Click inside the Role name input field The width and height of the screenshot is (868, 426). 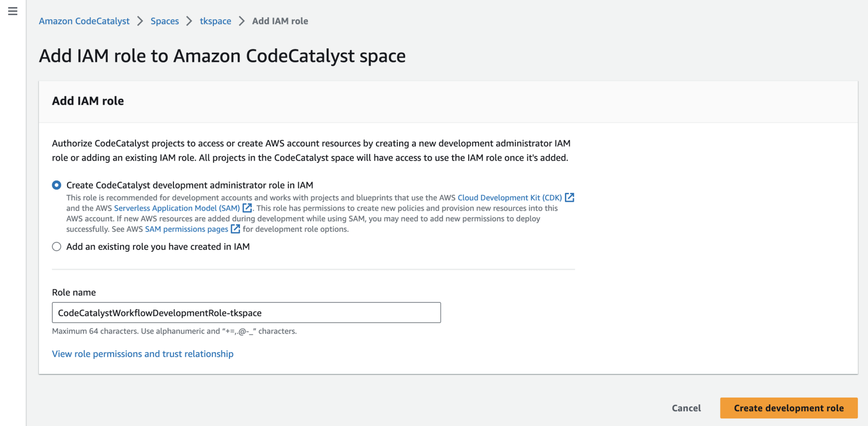click(x=246, y=312)
